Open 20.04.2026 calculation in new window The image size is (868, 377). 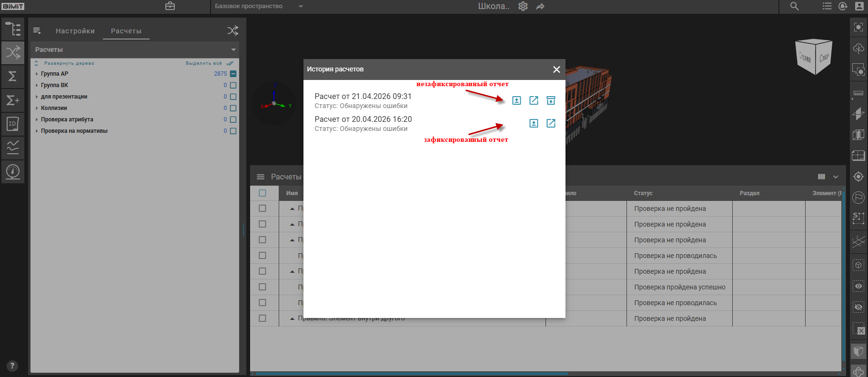tap(551, 123)
